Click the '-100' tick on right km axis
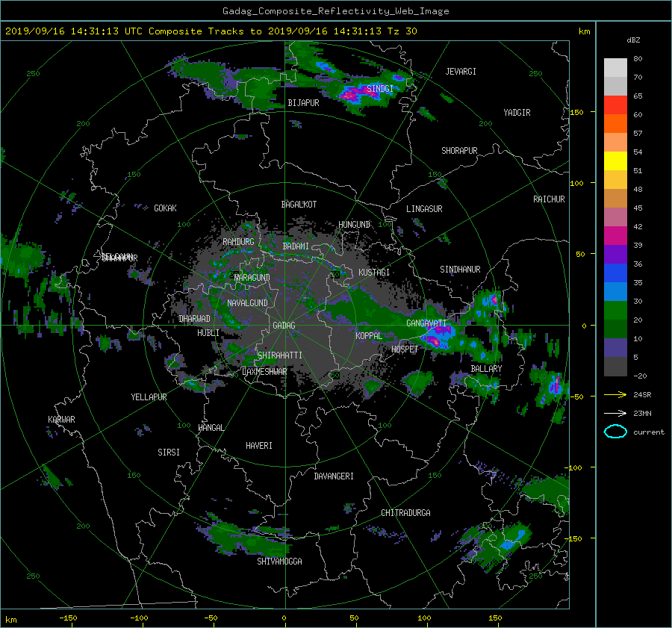The height and width of the screenshot is (628, 672). pyautogui.click(x=574, y=467)
